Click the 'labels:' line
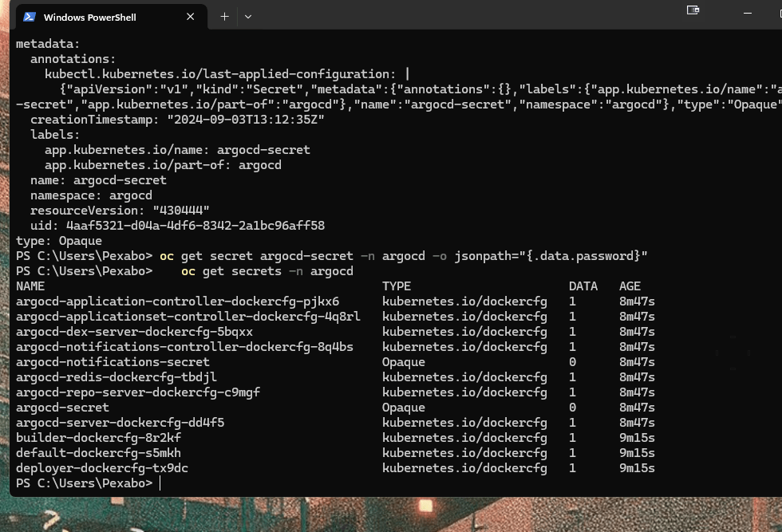The height and width of the screenshot is (532, 782). pyautogui.click(x=55, y=135)
